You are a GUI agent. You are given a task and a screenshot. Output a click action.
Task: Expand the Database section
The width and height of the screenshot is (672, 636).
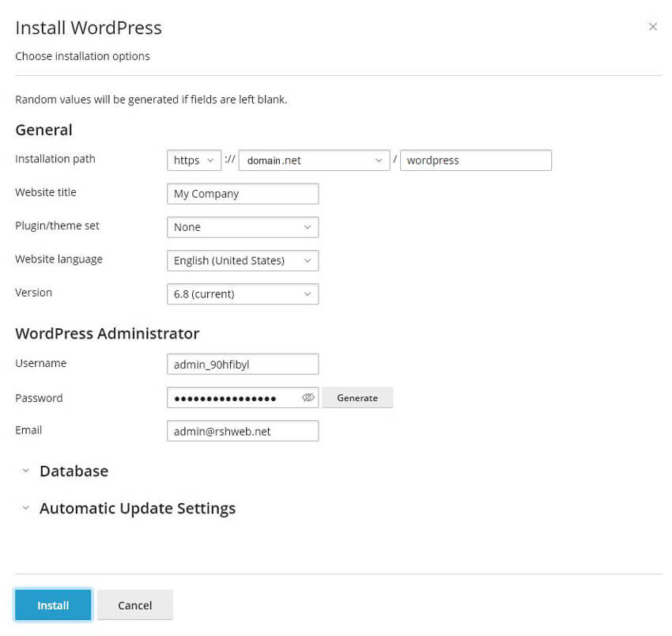[74, 471]
